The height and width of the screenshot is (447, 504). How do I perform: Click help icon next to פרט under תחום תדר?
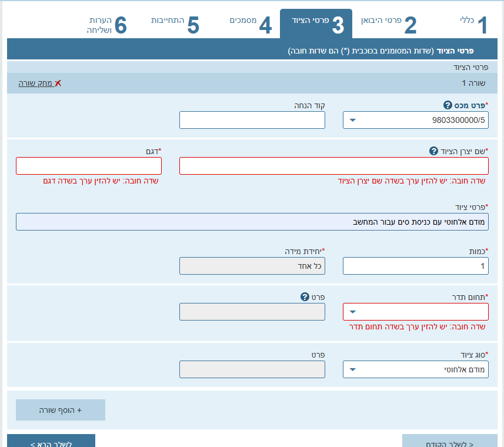[305, 297]
